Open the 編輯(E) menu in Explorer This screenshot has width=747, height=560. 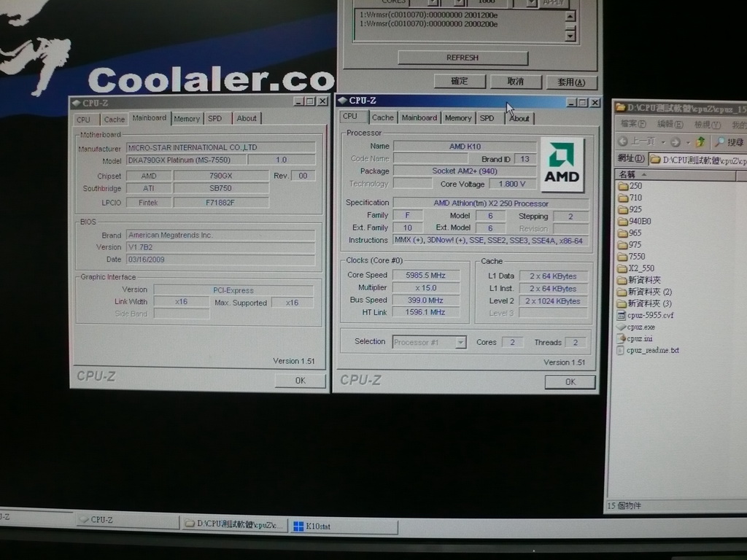tap(670, 124)
